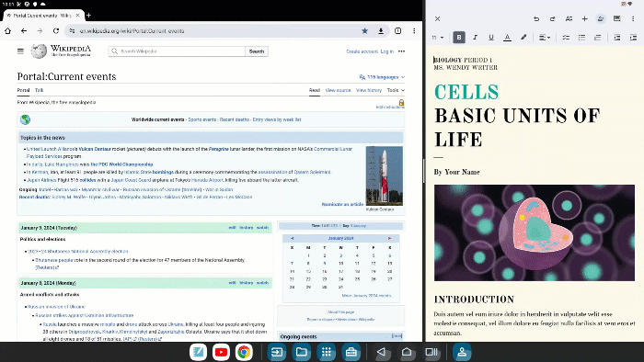Open the font size 11 dropdown

click(x=438, y=38)
